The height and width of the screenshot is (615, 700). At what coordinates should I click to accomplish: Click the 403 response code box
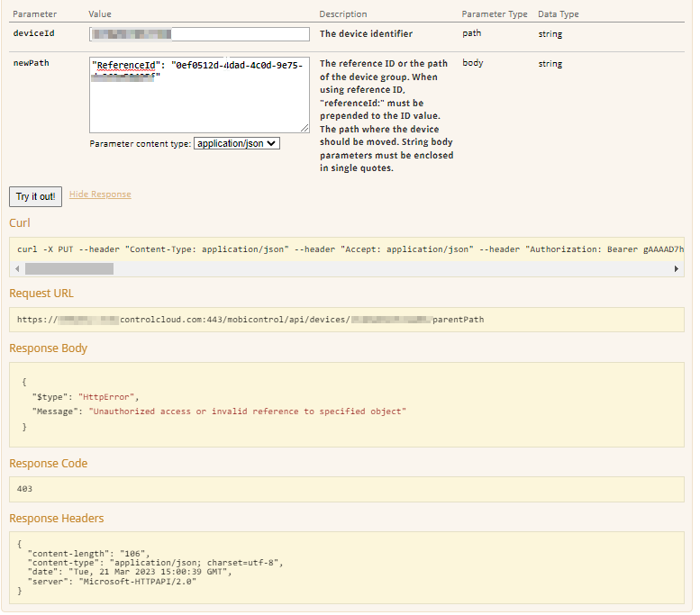(346, 489)
